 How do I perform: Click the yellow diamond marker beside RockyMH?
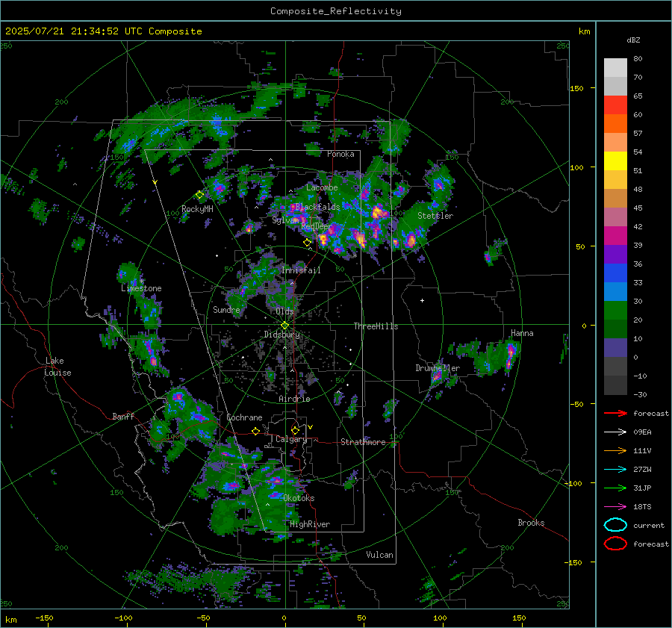coord(199,195)
